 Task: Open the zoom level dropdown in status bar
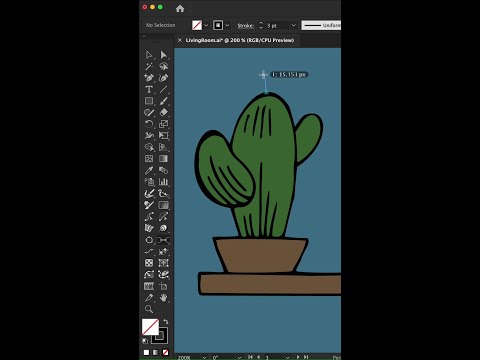(204, 357)
